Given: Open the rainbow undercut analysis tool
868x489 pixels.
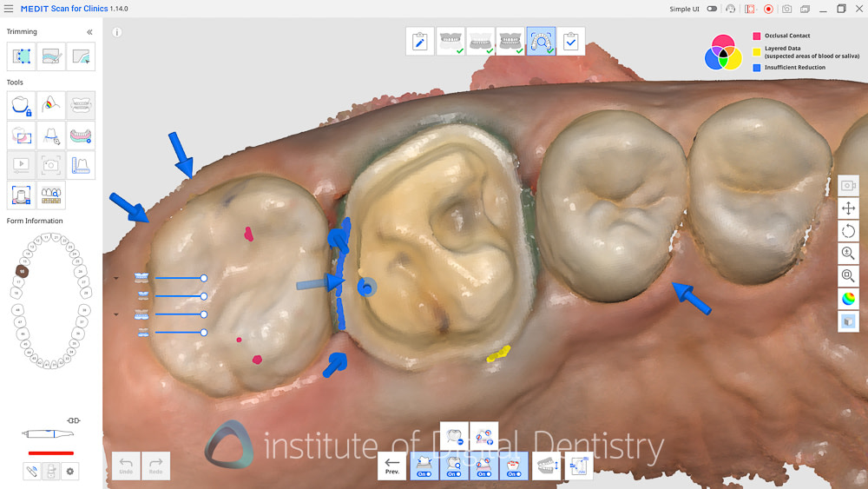Looking at the screenshot, I should pyautogui.click(x=51, y=105).
